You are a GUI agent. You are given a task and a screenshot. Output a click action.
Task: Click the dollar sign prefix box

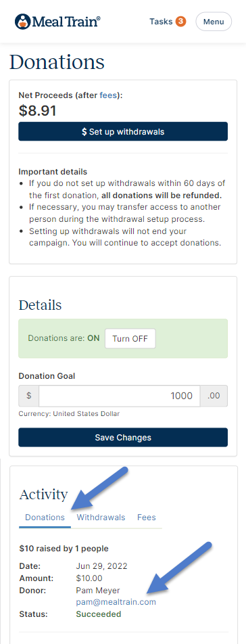(28, 396)
